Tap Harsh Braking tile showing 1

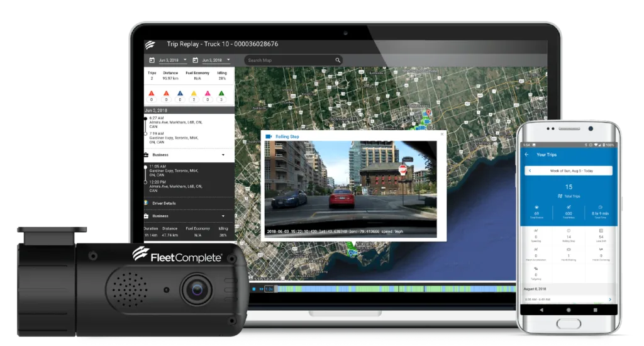(569, 254)
